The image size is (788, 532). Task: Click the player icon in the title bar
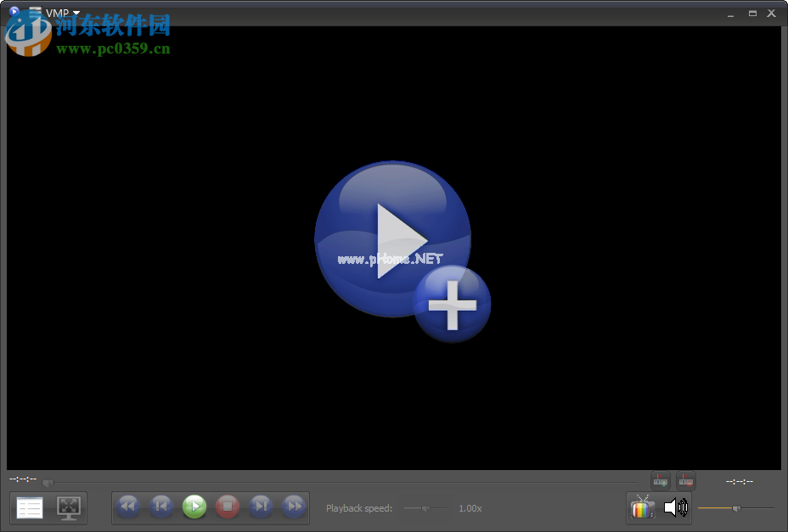(12, 13)
